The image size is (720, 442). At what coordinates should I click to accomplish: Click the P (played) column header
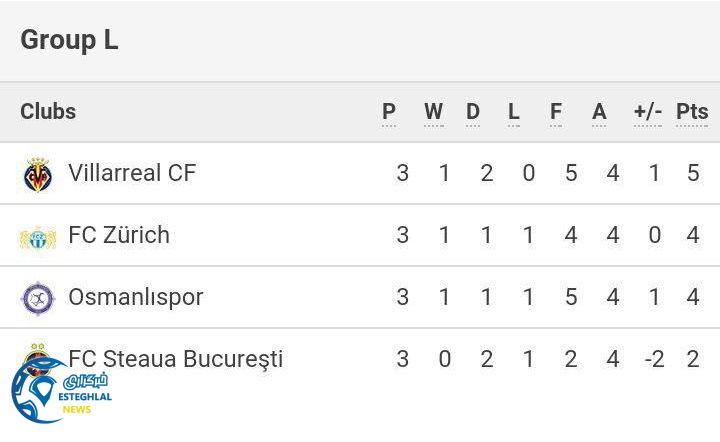tap(389, 112)
